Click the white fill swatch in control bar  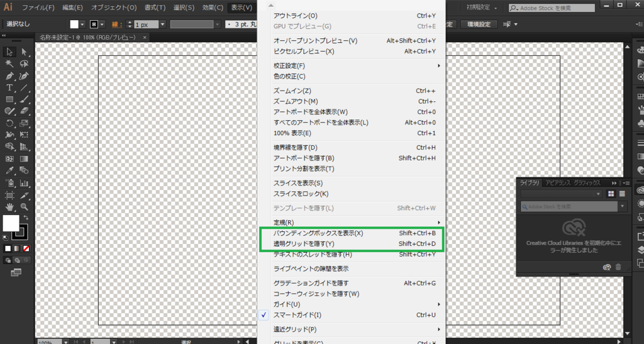click(x=74, y=25)
